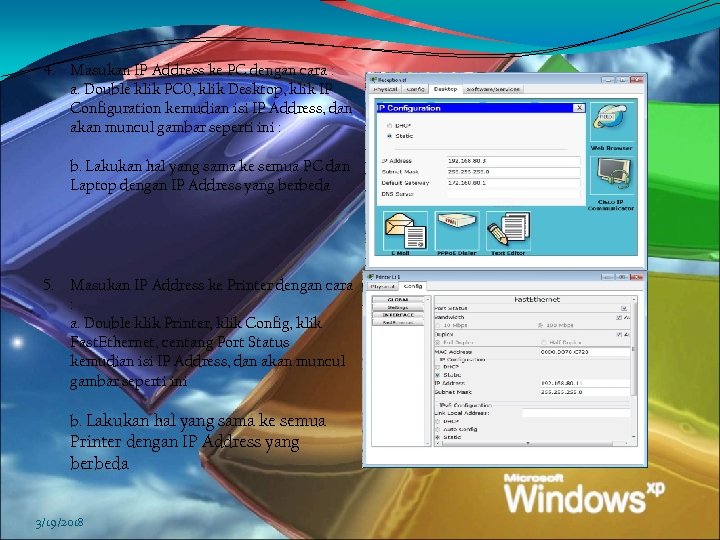Click Link Local Address field
The image size is (720, 540).
tap(576, 413)
